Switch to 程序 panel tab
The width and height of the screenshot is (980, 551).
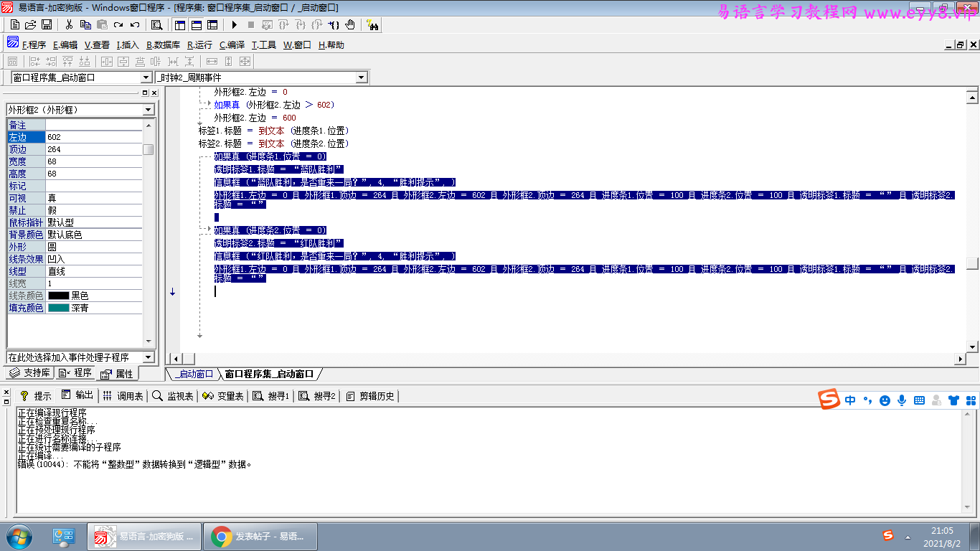click(75, 373)
